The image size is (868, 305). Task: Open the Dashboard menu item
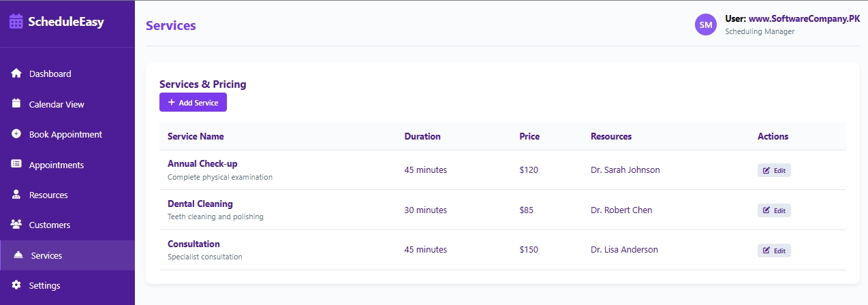point(50,74)
